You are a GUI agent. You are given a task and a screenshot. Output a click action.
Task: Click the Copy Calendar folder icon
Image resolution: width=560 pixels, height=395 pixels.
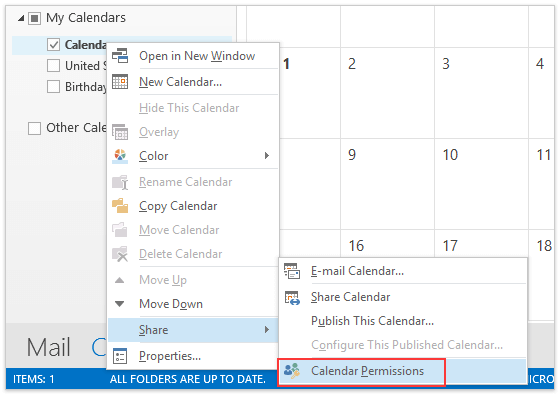point(120,206)
